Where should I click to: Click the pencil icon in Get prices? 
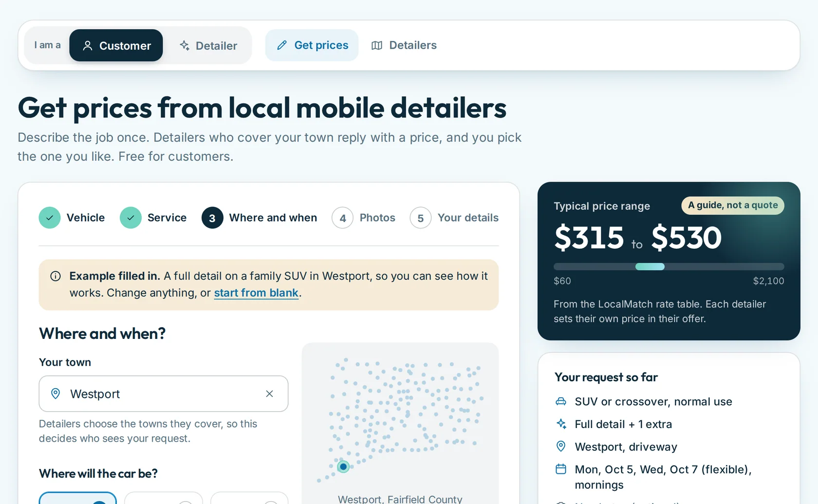[282, 45]
